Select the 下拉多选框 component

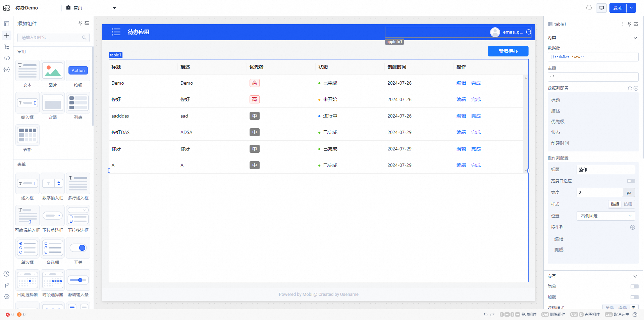tap(78, 219)
